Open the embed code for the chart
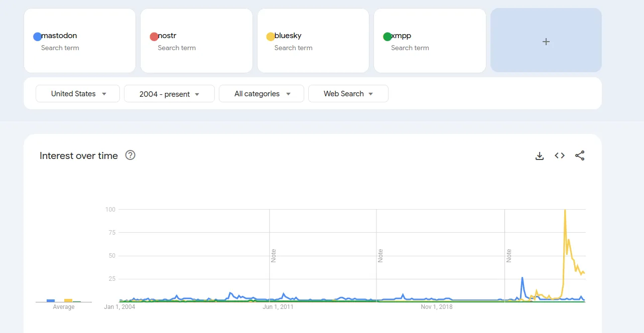 (559, 155)
